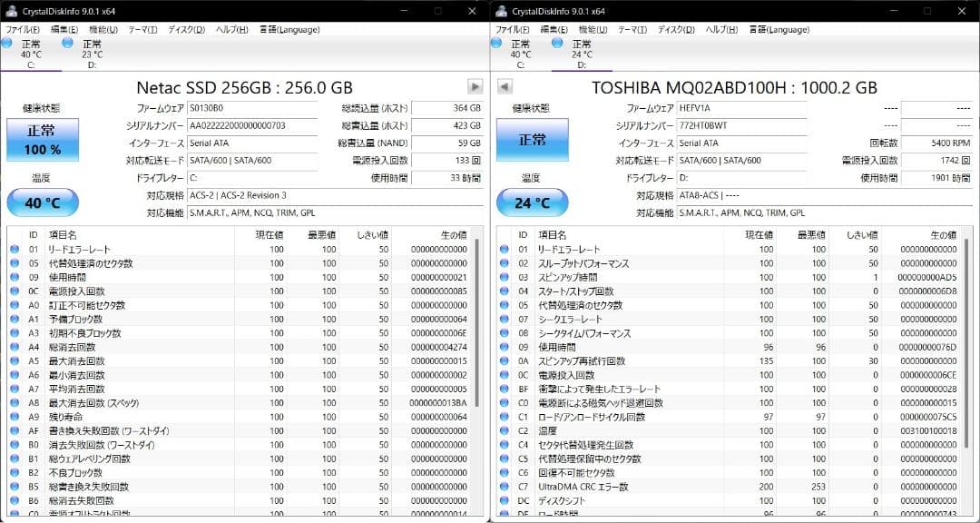Click 正常 100% health status button
This screenshot has height=523, width=980.
pos(43,140)
